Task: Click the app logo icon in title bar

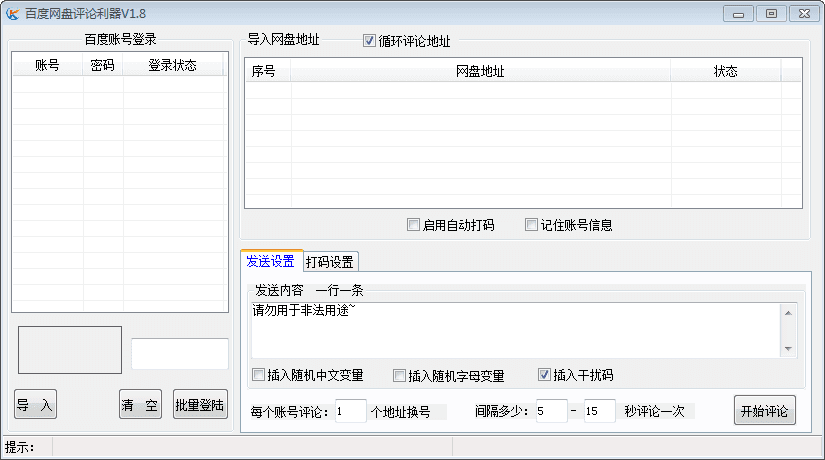Action: coord(12,13)
